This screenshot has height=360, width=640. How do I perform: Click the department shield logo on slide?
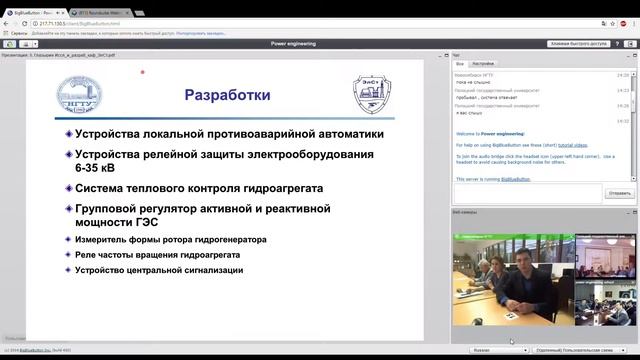click(372, 94)
